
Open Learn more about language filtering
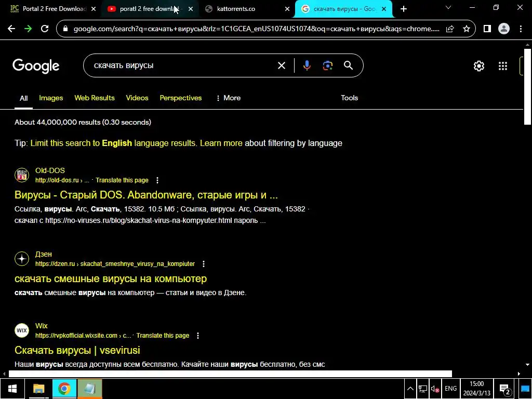(221, 143)
